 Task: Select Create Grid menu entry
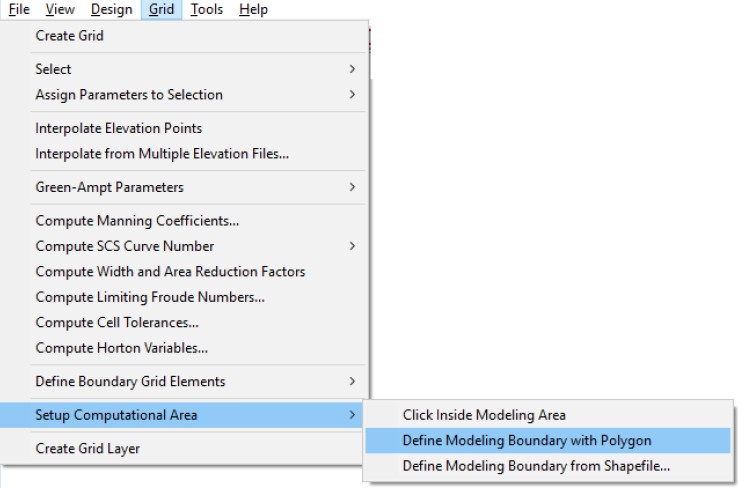click(69, 36)
